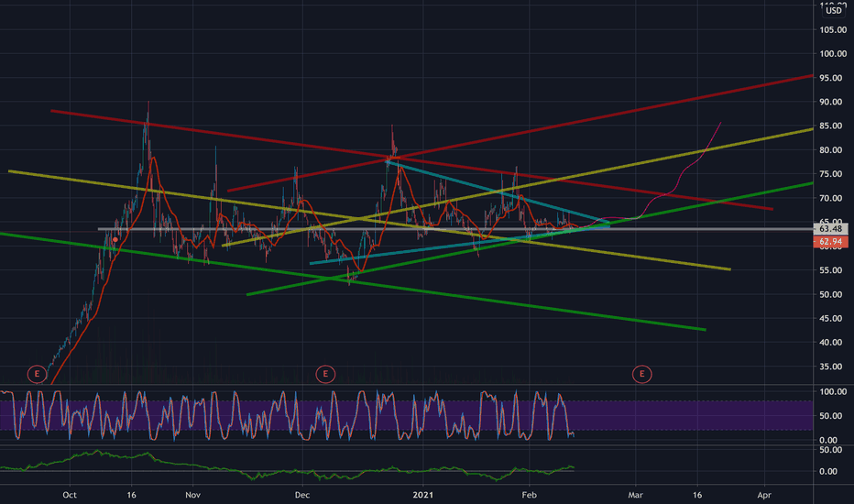Click the Dec label on the time axis

point(302,495)
